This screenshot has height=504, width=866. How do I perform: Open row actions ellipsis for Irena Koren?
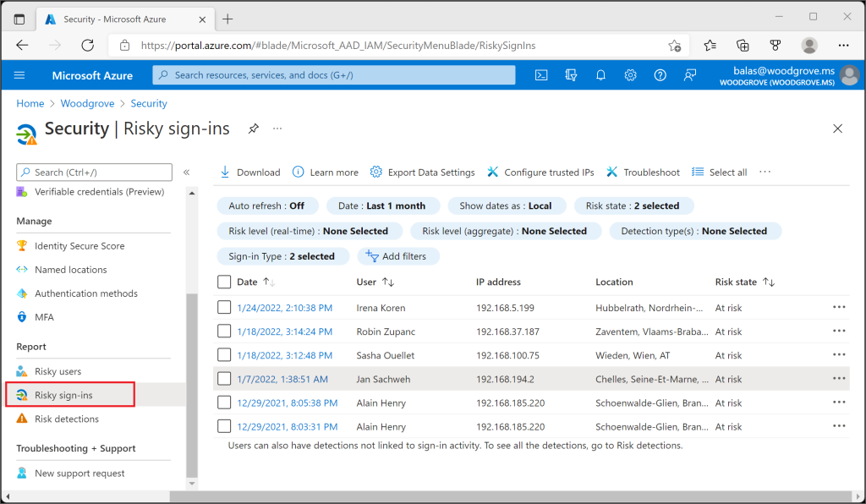[839, 307]
